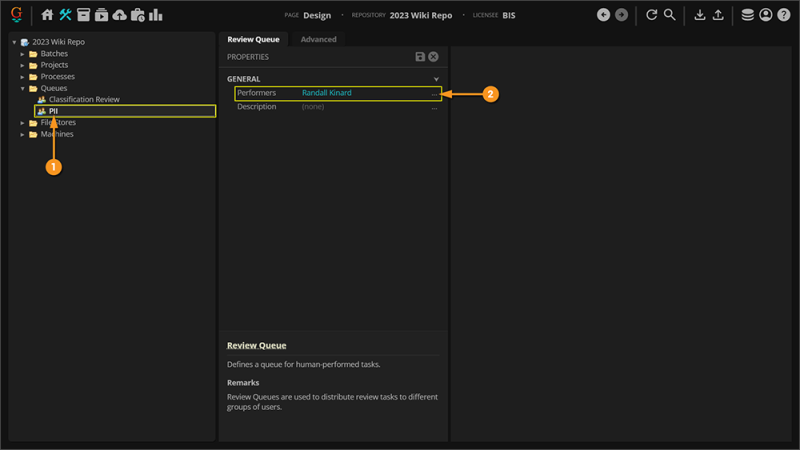
Task: Go to the Home page icon
Action: [47, 15]
